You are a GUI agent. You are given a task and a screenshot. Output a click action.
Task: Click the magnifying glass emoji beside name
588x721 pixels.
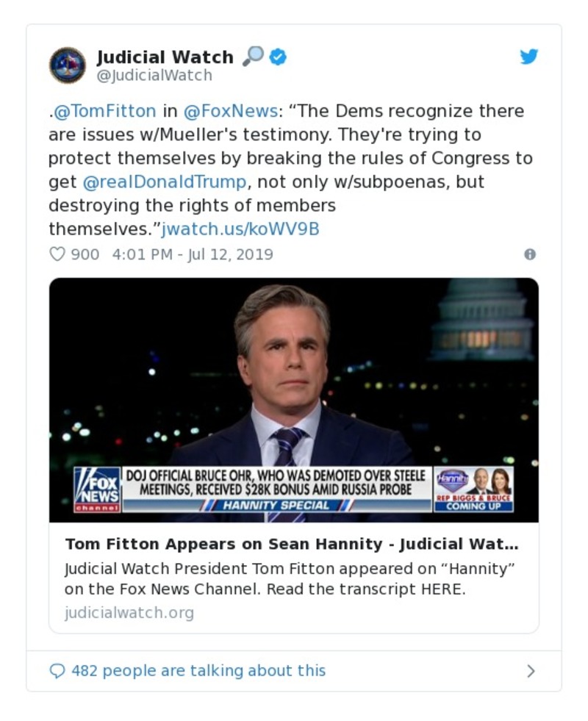253,56
